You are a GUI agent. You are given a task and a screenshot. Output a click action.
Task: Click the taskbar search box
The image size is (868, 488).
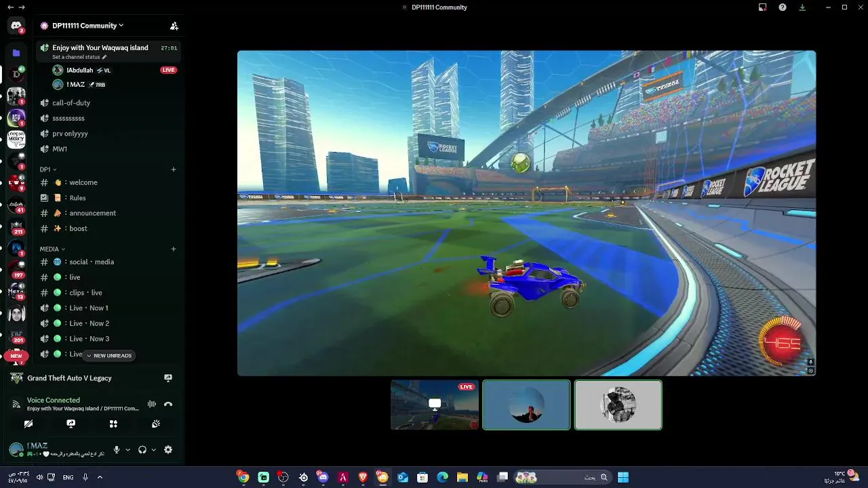pos(563,477)
